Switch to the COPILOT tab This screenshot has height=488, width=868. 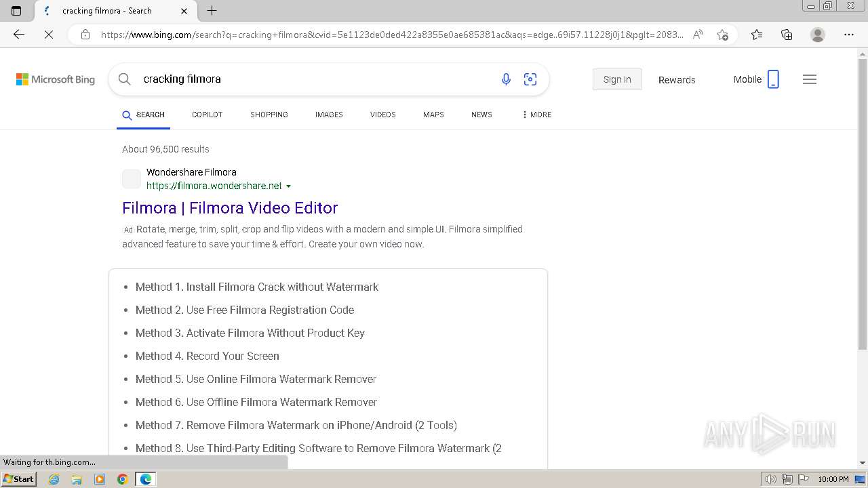(x=208, y=115)
